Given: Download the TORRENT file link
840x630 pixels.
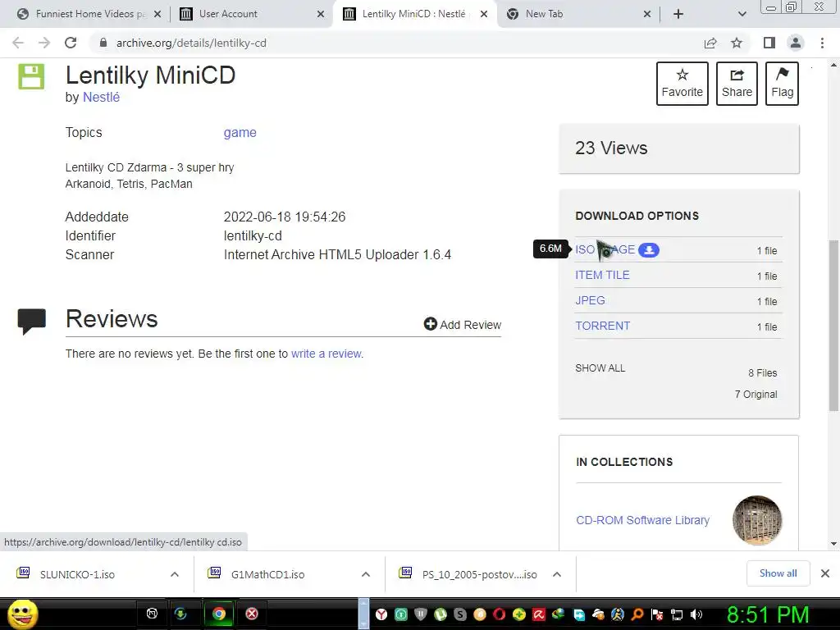Looking at the screenshot, I should (603, 326).
